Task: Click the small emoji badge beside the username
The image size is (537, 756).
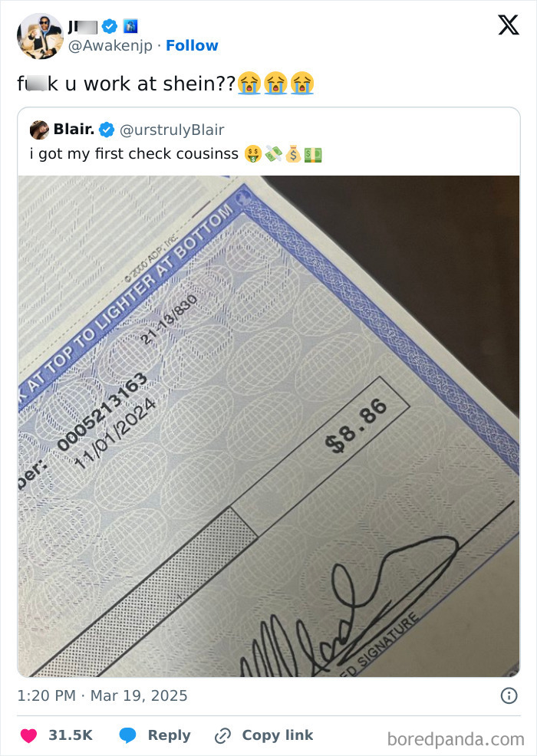Action: coord(131,25)
